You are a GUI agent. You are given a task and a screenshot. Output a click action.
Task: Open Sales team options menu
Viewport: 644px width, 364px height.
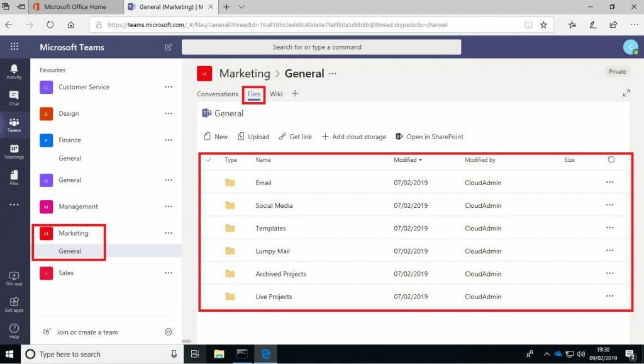[x=169, y=273]
